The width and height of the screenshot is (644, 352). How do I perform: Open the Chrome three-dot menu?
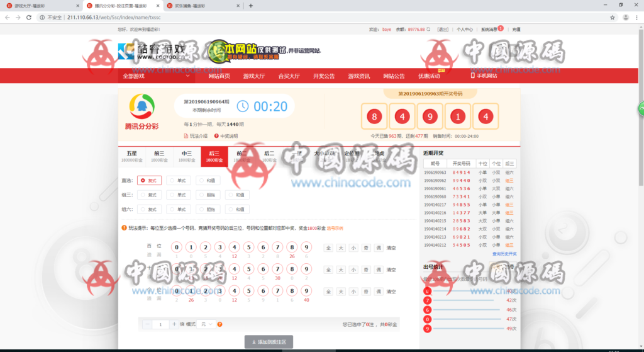[637, 17]
